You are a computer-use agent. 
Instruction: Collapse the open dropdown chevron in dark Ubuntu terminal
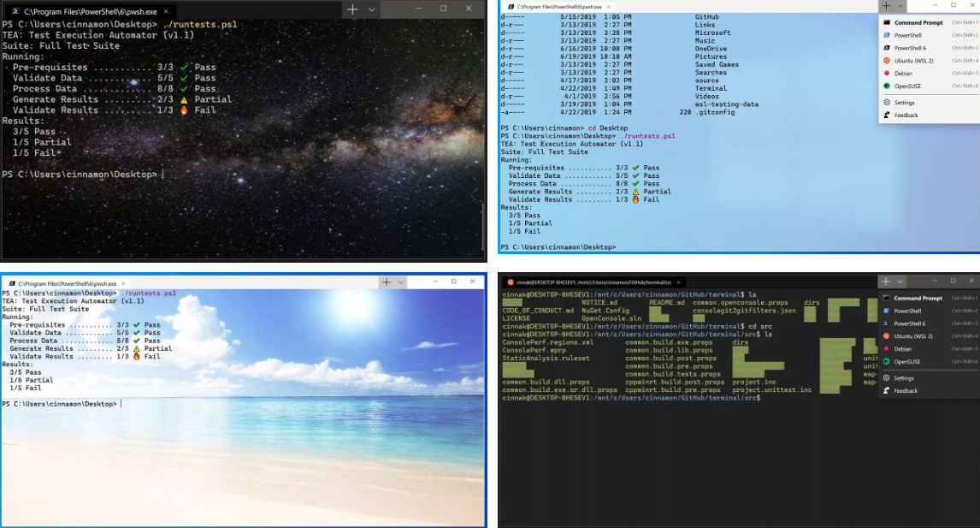900,282
